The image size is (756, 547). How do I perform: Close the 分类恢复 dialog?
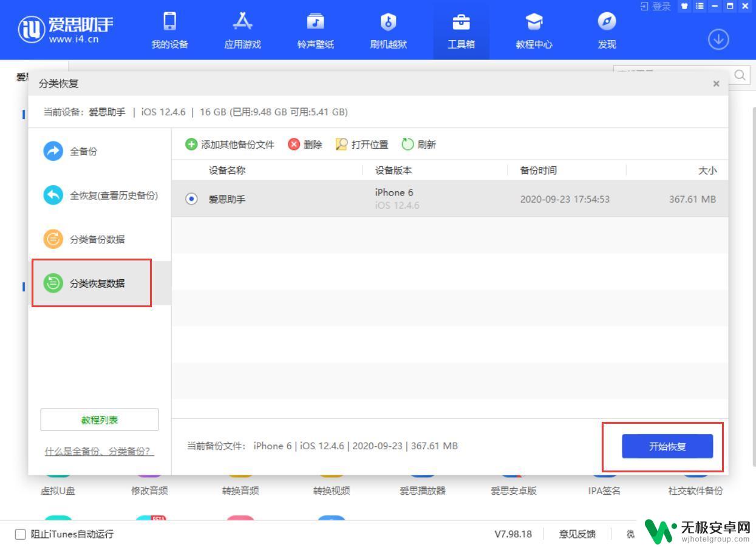pos(716,84)
